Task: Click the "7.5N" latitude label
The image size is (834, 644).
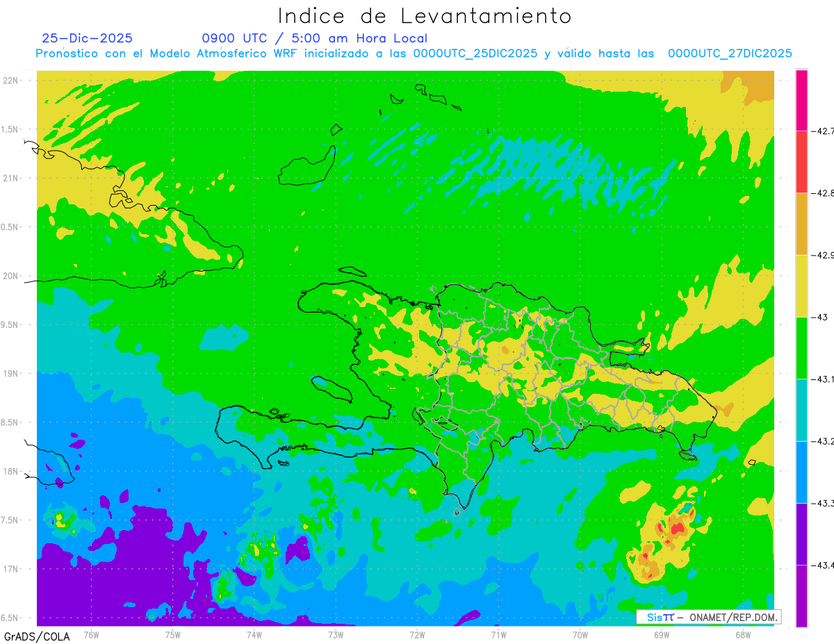Action: [10, 520]
